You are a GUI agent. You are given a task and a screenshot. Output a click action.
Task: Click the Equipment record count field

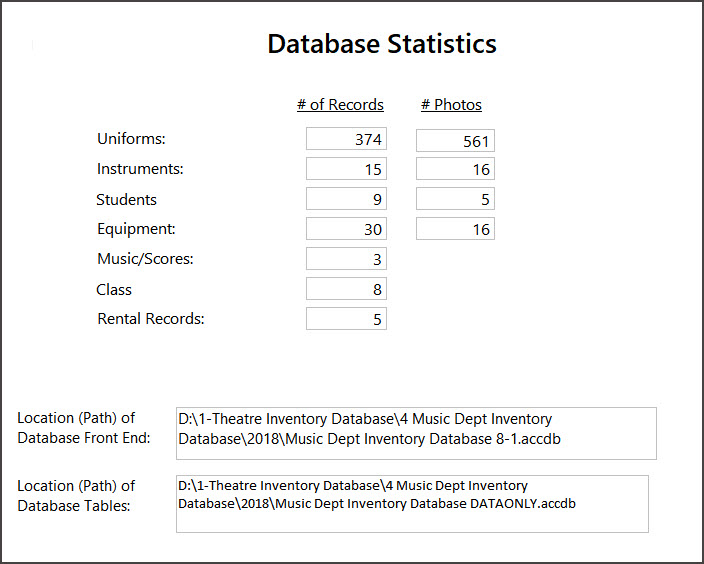tap(346, 230)
